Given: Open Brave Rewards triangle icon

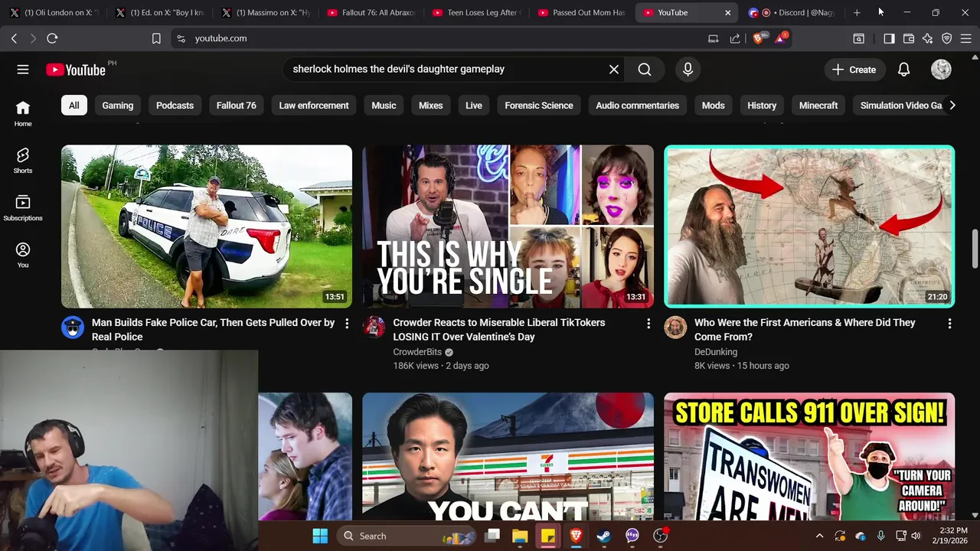Looking at the screenshot, I should click(x=780, y=38).
